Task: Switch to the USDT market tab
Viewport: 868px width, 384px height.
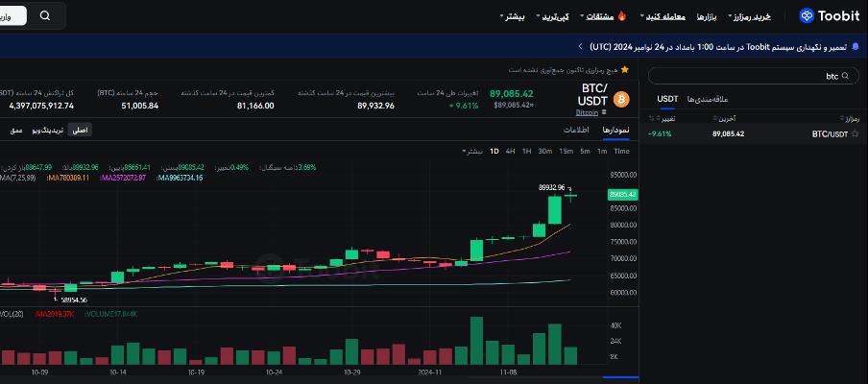Action: click(667, 99)
